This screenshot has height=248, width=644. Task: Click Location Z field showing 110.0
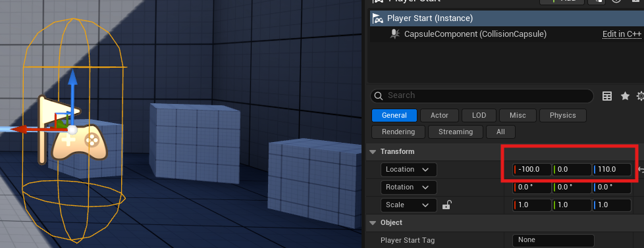coord(612,170)
